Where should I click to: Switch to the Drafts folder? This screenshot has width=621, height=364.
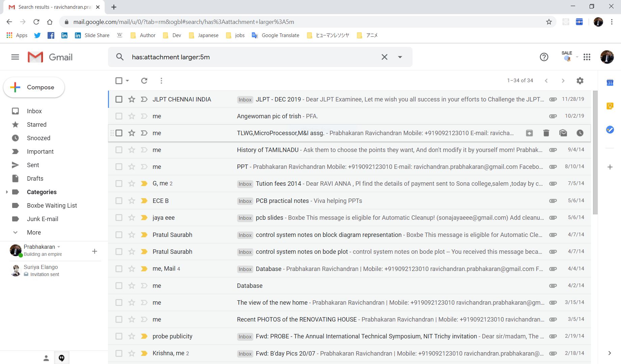click(x=34, y=178)
